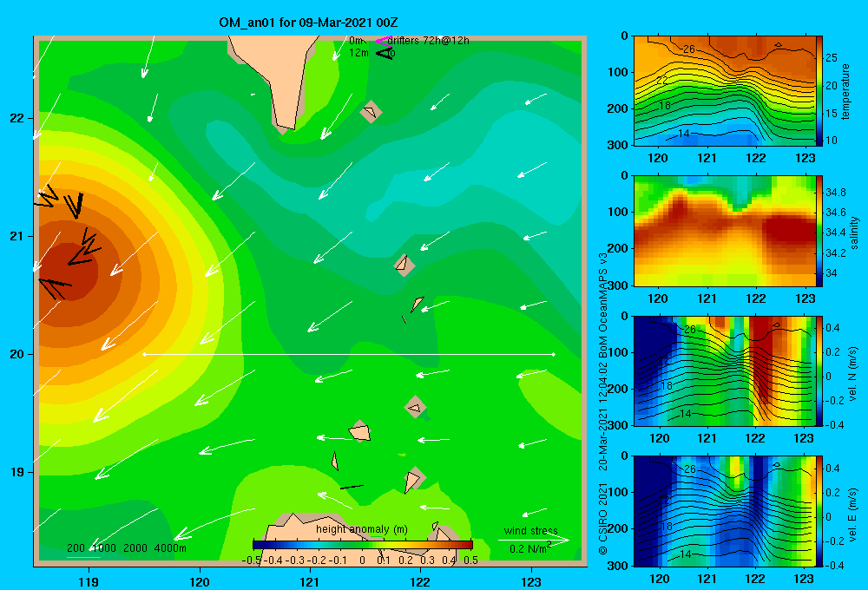Click the 25 tick on temperature color bar
The width and height of the screenshot is (868, 590).
tap(831, 58)
